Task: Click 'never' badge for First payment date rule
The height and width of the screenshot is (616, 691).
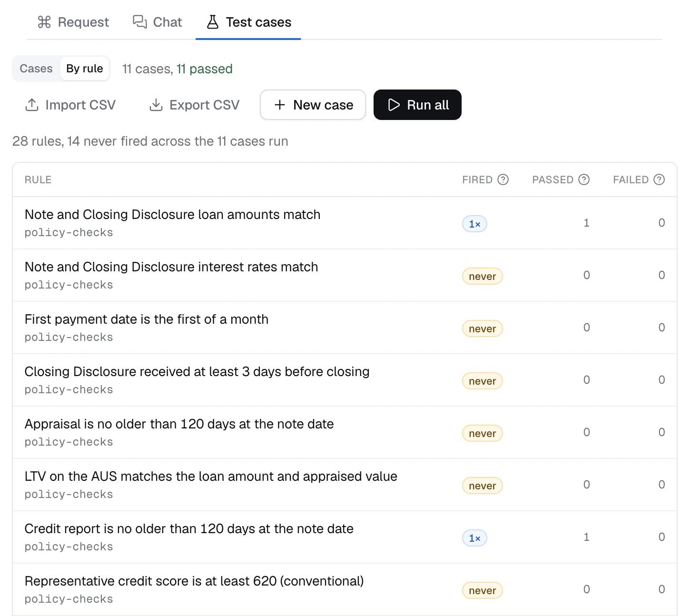Action: click(482, 328)
